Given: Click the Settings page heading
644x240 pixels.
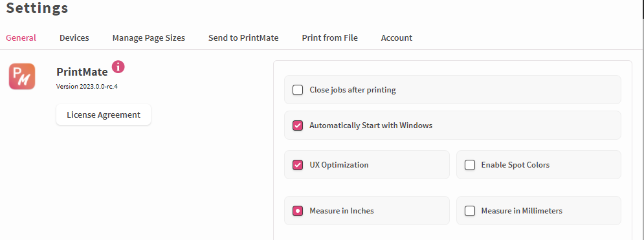Looking at the screenshot, I should 37,7.
